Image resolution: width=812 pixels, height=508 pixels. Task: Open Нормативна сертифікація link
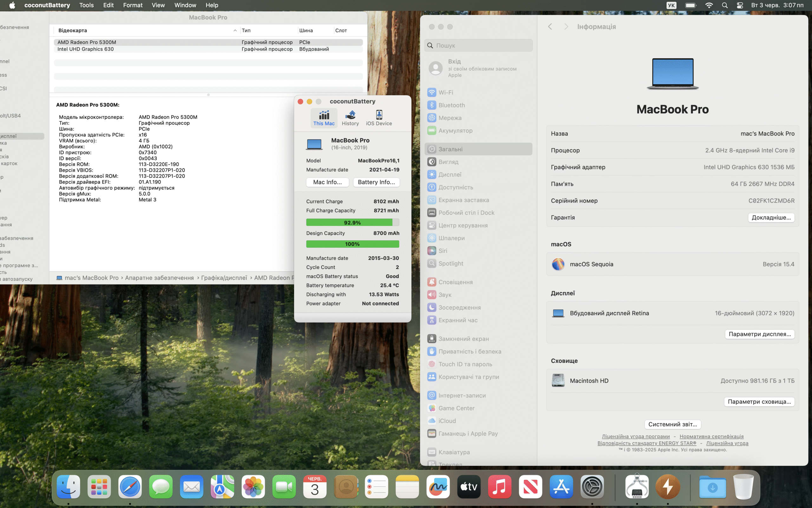click(711, 437)
